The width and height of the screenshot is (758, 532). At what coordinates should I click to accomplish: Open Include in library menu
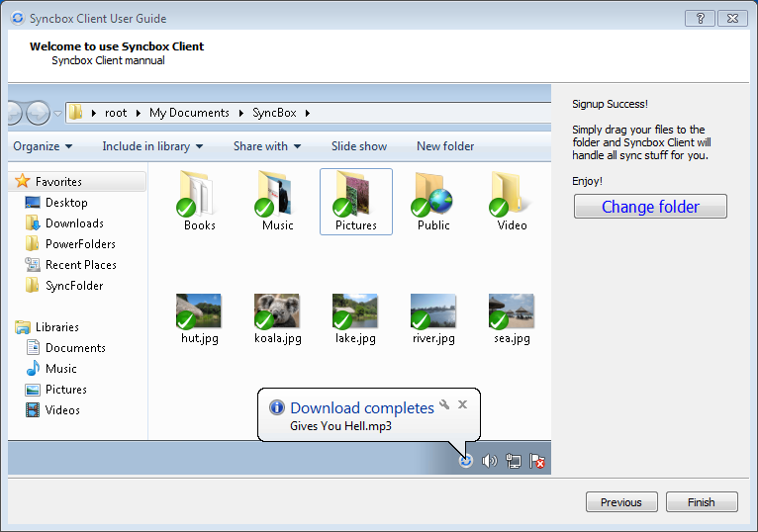pyautogui.click(x=152, y=146)
